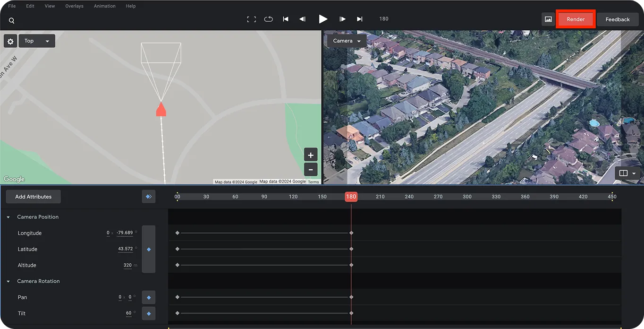The image size is (644, 329).
Task: Click the Add Attributes button
Action: coord(34,197)
